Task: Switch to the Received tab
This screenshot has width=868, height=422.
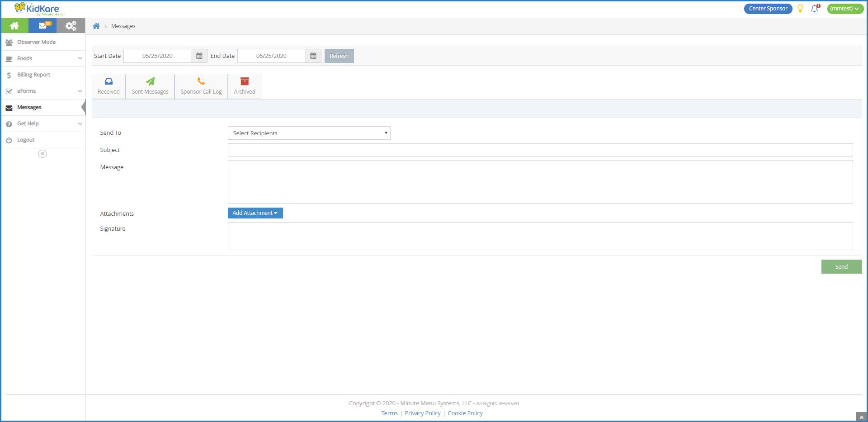Action: click(x=108, y=86)
